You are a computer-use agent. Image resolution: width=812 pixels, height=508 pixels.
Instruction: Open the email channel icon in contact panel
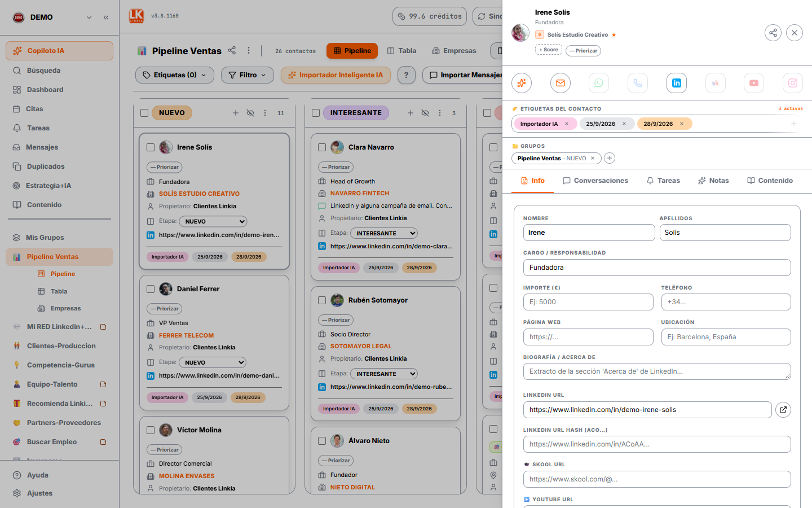point(561,83)
